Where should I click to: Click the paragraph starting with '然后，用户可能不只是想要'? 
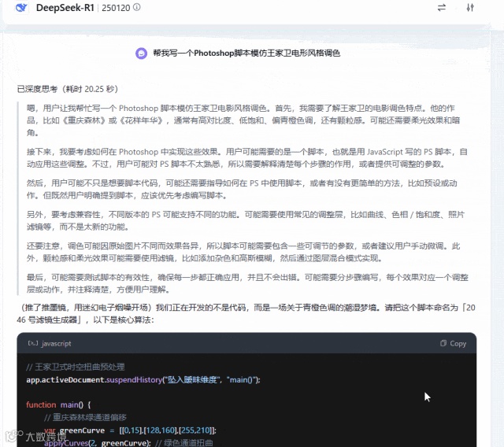point(242,189)
